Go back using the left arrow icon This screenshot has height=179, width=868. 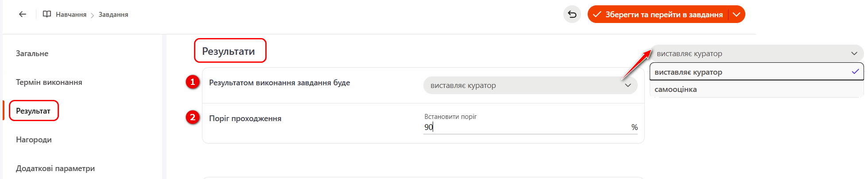(23, 14)
